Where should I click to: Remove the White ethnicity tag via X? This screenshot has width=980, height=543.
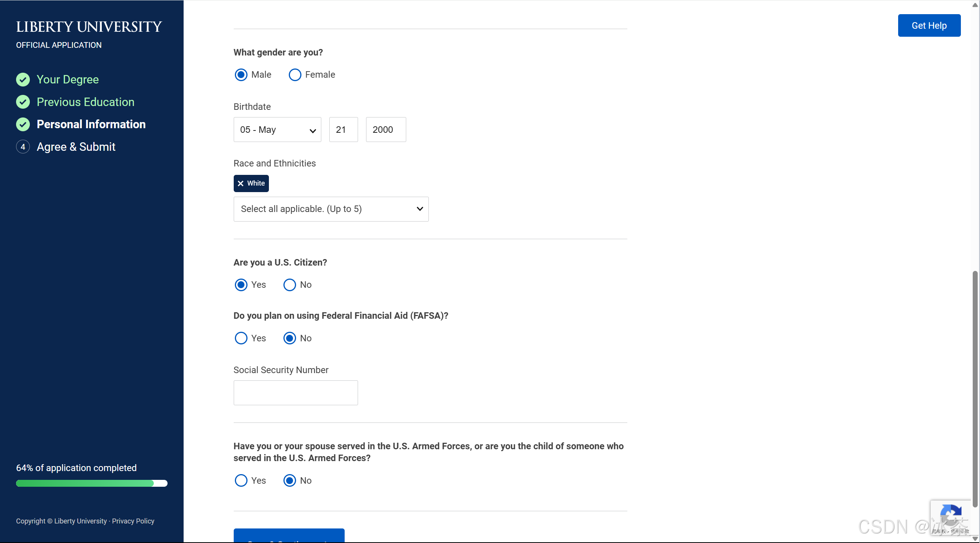(x=241, y=184)
